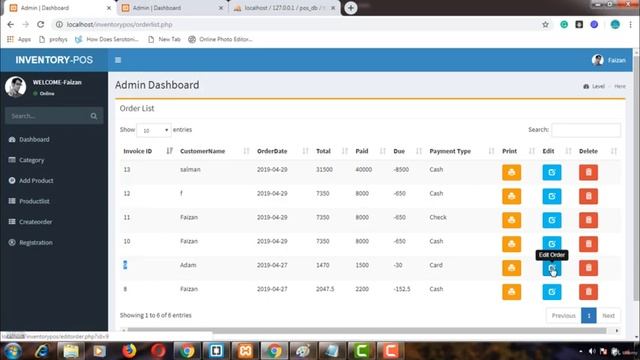
Task: Print invoice 10 for Faizan
Action: pos(511,244)
